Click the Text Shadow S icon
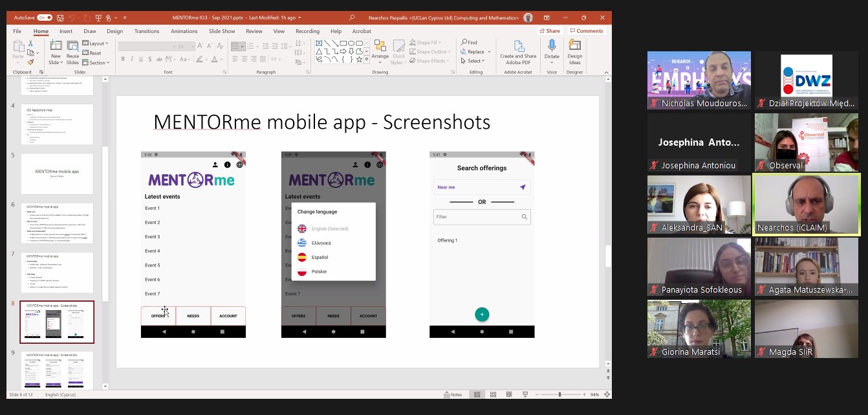Viewport: 868px width, 415px height. 150,59
